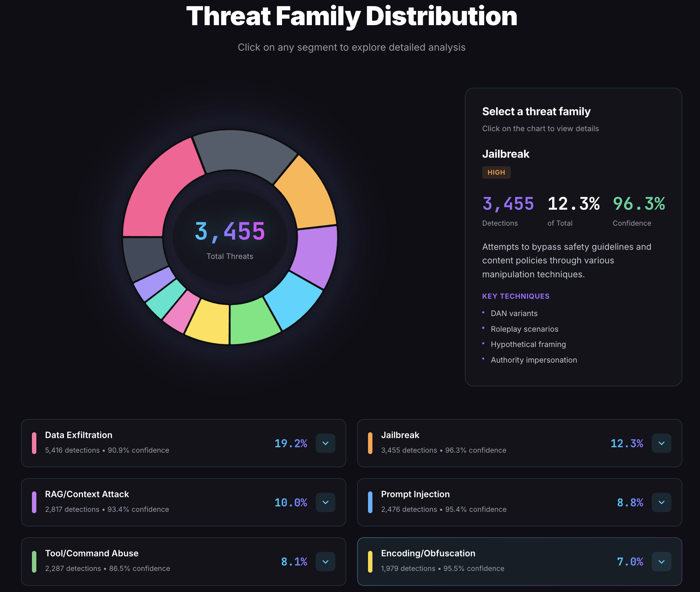Click the Select a threat family heading
This screenshot has height=592, width=700.
(x=536, y=111)
